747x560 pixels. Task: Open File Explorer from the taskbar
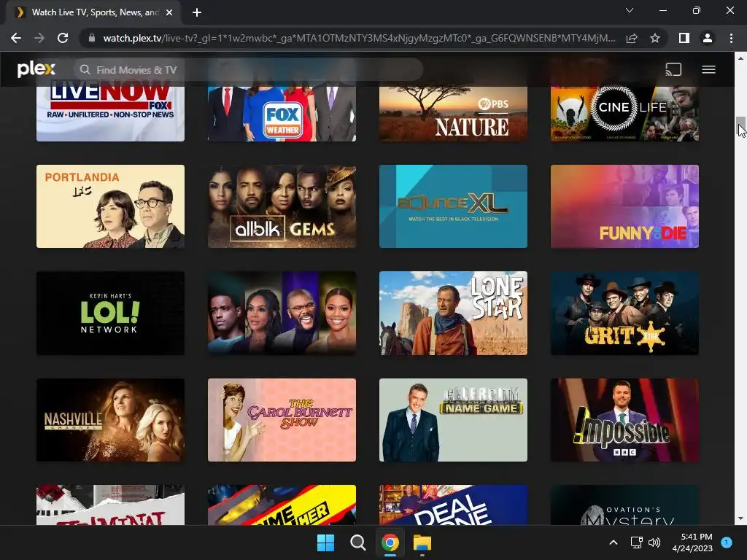[x=422, y=542]
